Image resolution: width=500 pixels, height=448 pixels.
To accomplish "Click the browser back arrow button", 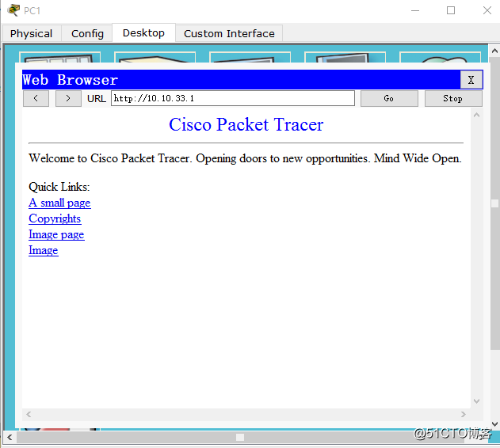I will [36, 98].
